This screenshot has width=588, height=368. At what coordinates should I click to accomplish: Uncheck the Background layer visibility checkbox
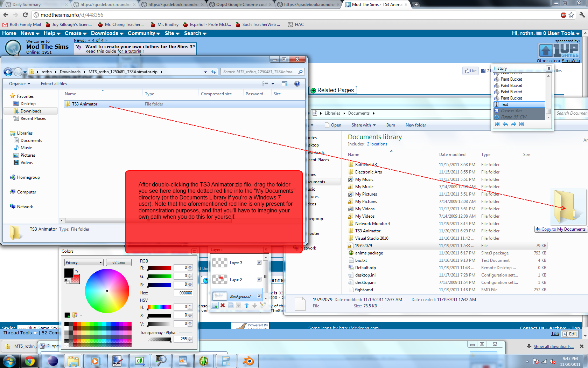(259, 296)
